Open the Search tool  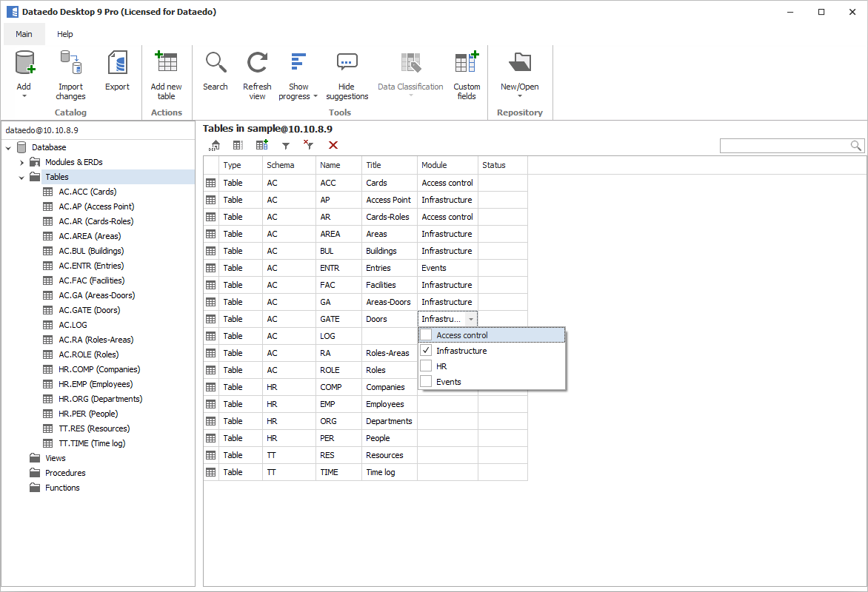tap(216, 64)
